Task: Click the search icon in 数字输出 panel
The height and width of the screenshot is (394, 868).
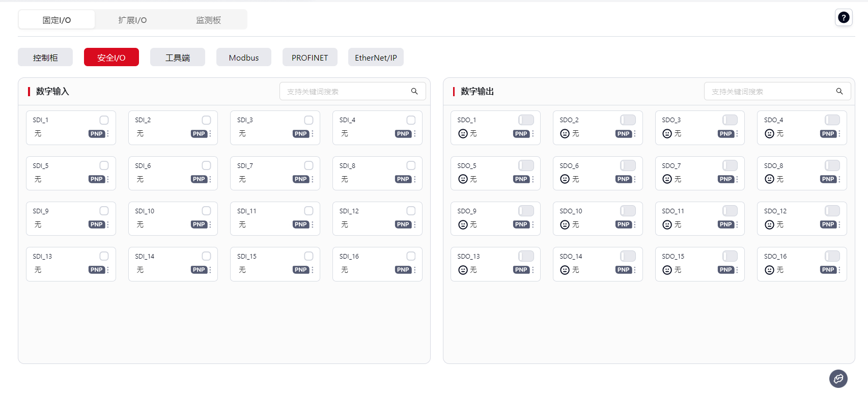Action: click(x=839, y=92)
